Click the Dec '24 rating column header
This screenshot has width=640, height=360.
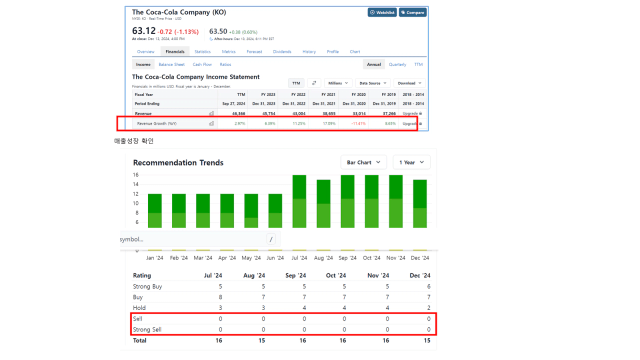420,276
